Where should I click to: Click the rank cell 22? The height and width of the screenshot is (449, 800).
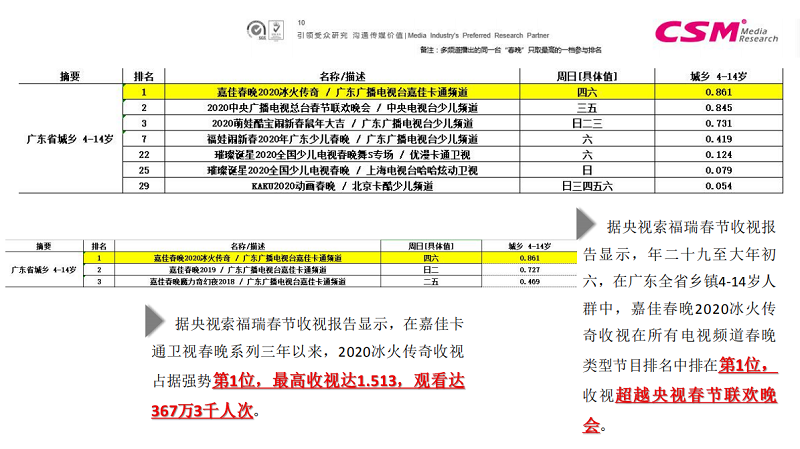click(x=144, y=155)
